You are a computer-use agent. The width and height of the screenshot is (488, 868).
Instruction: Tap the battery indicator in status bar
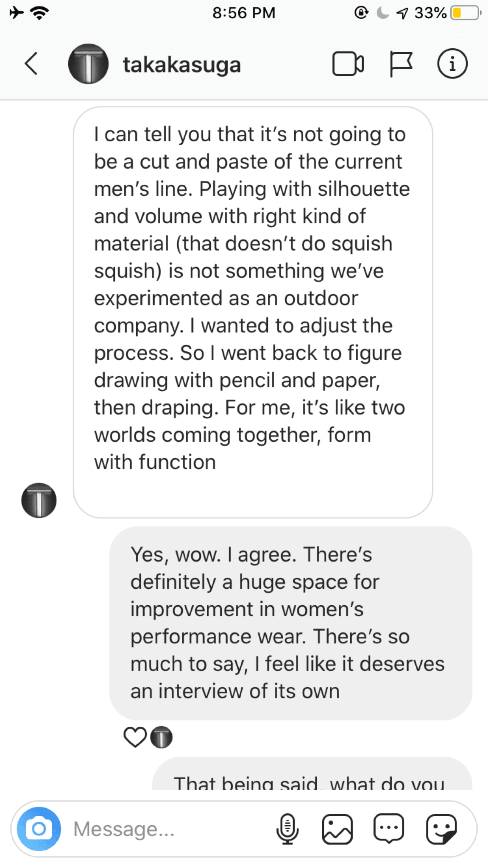tap(465, 13)
